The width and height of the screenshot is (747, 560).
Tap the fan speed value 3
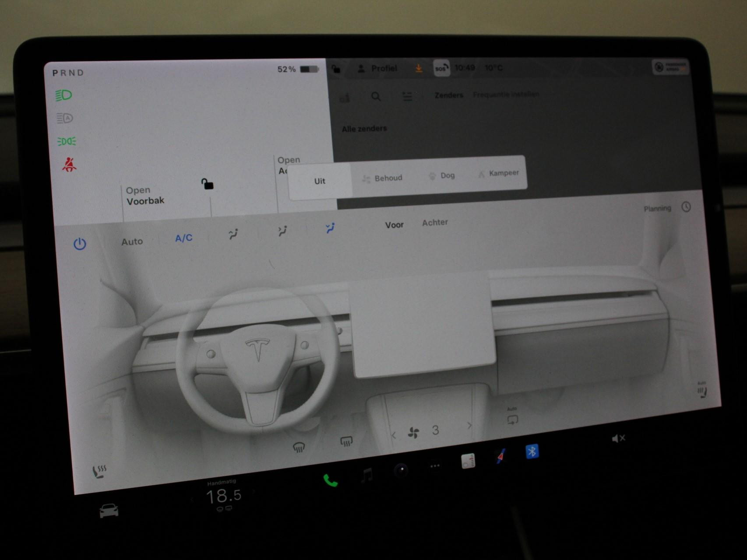pos(435,430)
